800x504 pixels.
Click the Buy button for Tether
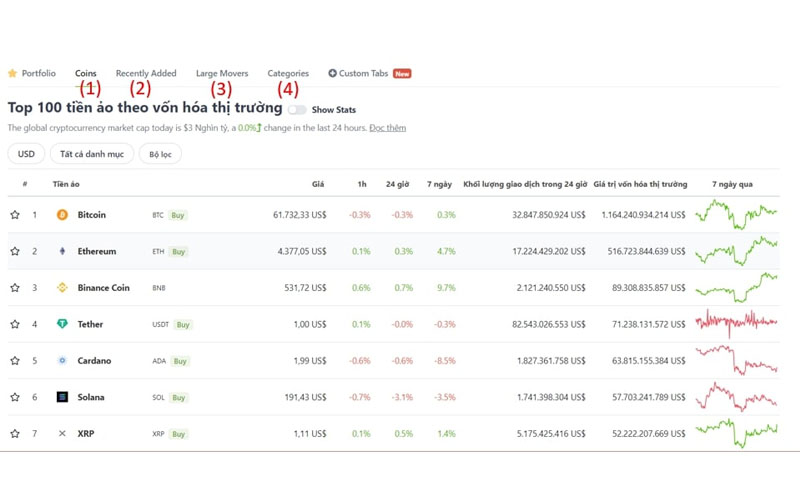pos(183,324)
